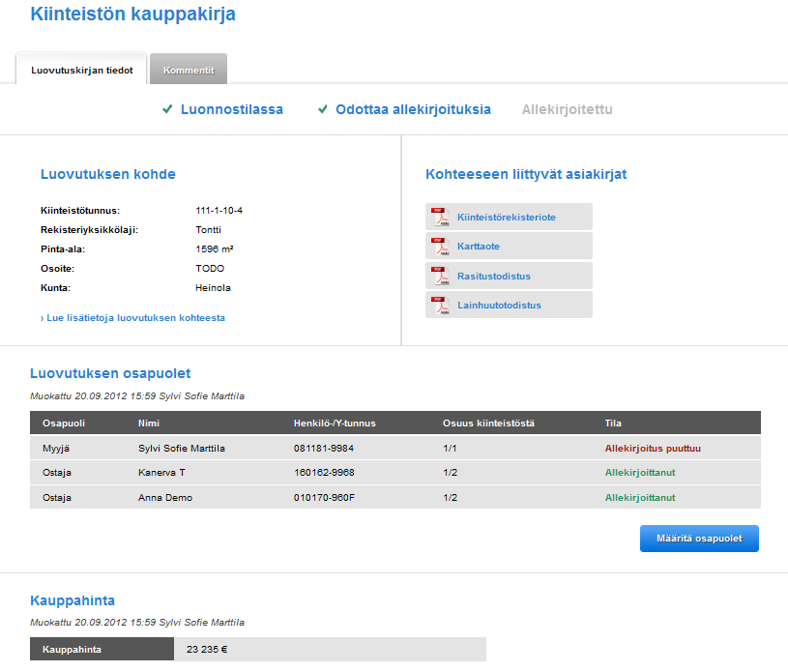Open the Karttaote PDF icon

pos(440,246)
